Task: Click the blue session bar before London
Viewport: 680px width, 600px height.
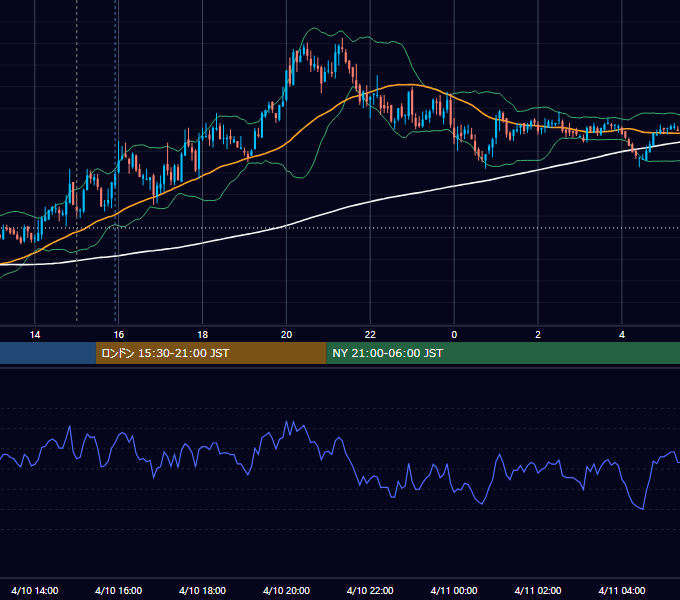Action: (x=48, y=353)
